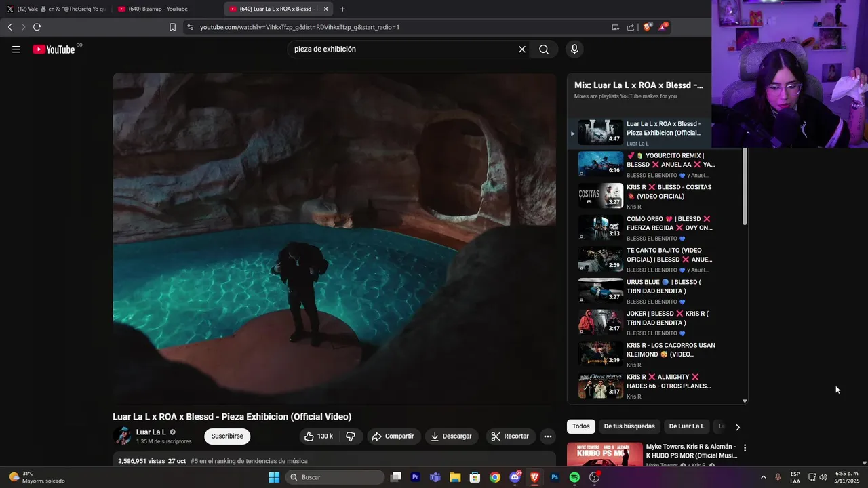The height and width of the screenshot is (488, 868).
Task: Open the Luar La L channel name
Action: 151,432
